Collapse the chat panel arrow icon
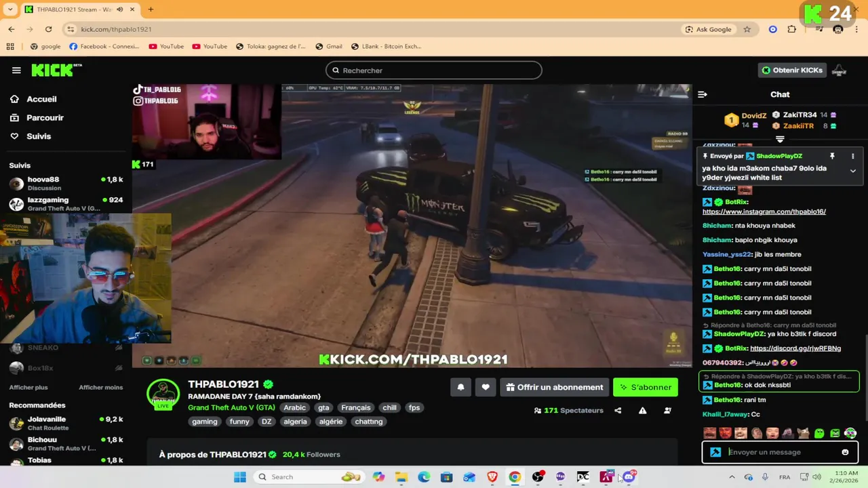Image resolution: width=868 pixels, height=488 pixels. 703,94
